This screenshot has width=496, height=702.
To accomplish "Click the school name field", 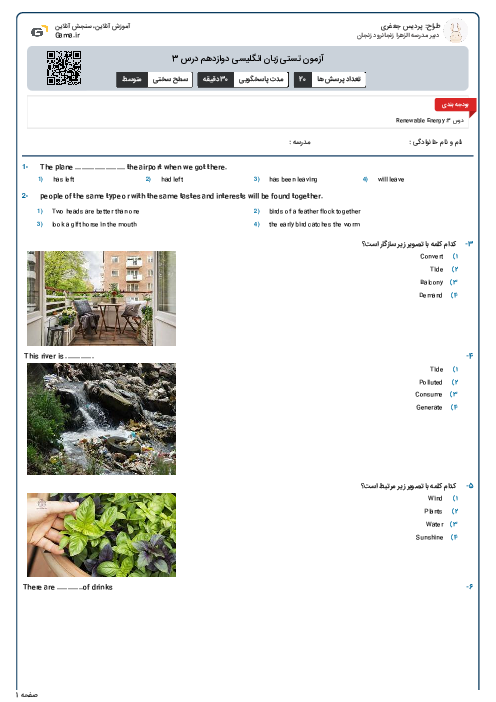I will 299,142.
